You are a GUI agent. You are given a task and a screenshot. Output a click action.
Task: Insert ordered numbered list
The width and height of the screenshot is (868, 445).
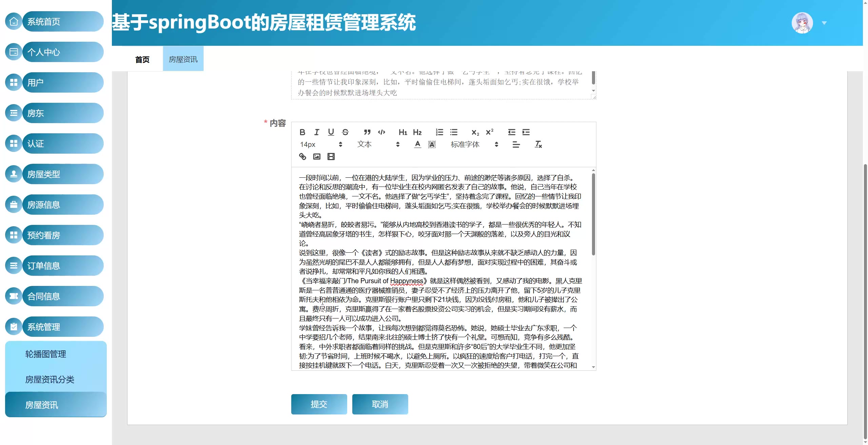coord(439,132)
